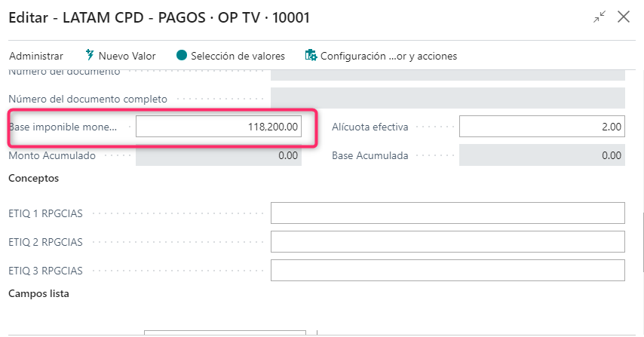
Task: Click the Selección de valores circle icon
Action: point(182,55)
